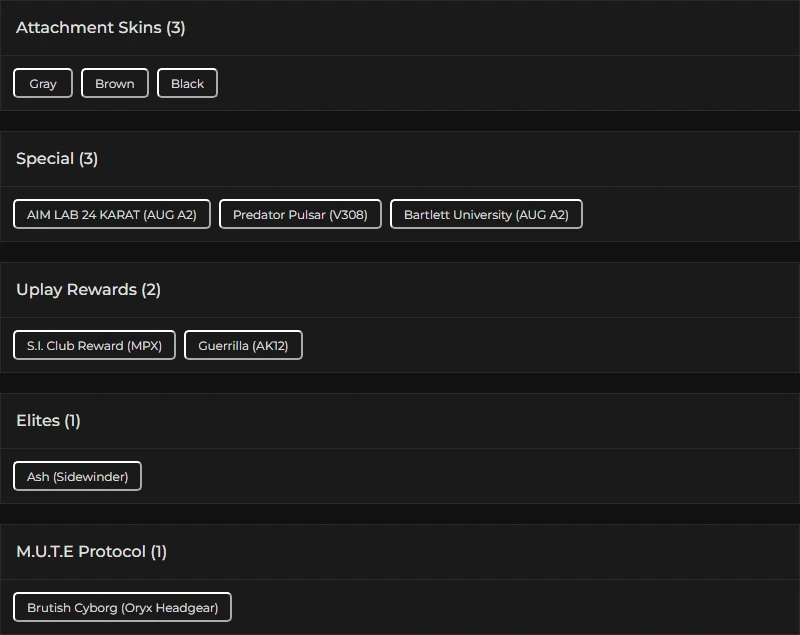Toggle the Uplay Rewards section header
Viewport: 800px width, 635px height.
click(76, 290)
